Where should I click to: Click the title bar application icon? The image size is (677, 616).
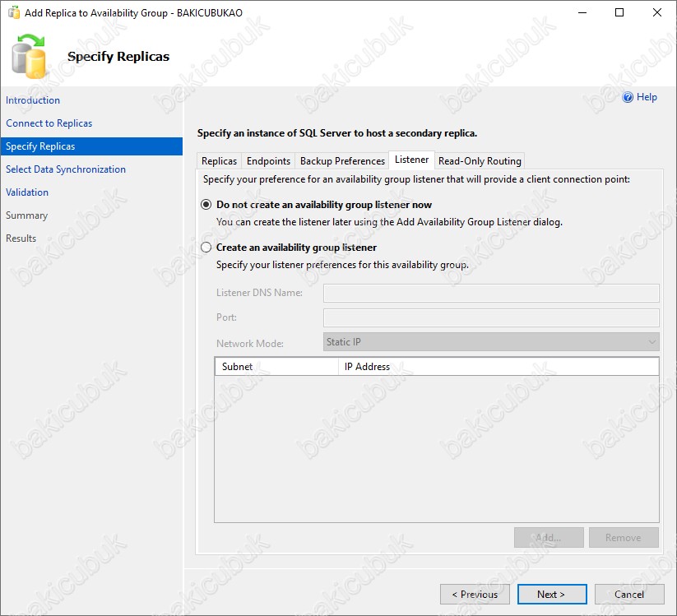tap(13, 13)
